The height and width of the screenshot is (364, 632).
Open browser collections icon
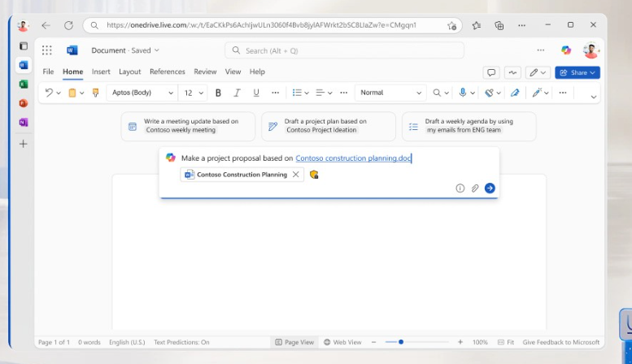click(x=499, y=25)
